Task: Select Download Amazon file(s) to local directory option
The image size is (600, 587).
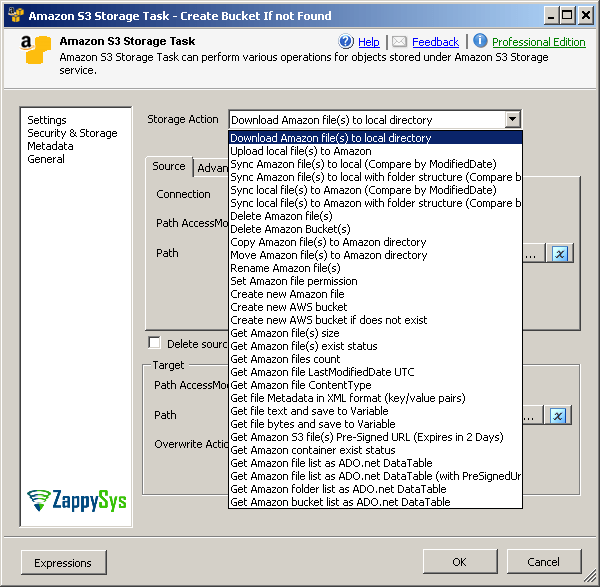Action: (375, 138)
